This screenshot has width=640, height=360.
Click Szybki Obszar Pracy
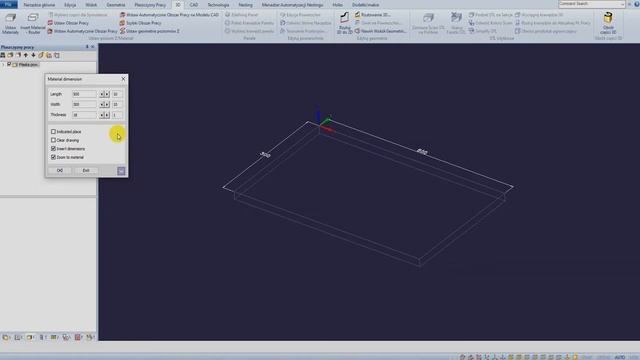(140, 23)
